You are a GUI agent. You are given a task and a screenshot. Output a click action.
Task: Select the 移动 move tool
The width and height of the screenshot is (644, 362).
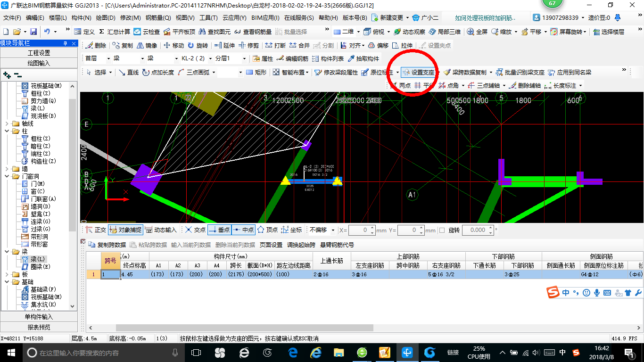tap(173, 46)
